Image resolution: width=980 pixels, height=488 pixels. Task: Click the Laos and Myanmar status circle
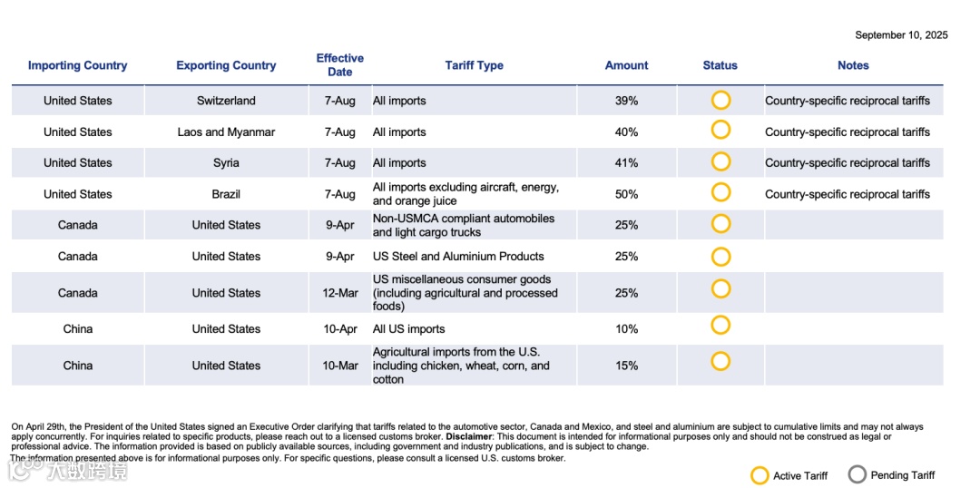tap(720, 130)
